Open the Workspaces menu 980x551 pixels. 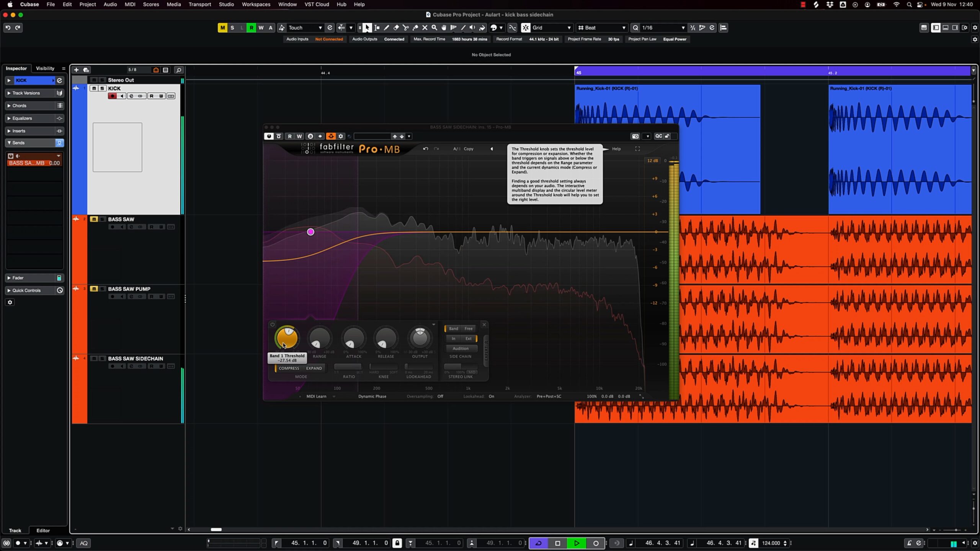click(256, 4)
